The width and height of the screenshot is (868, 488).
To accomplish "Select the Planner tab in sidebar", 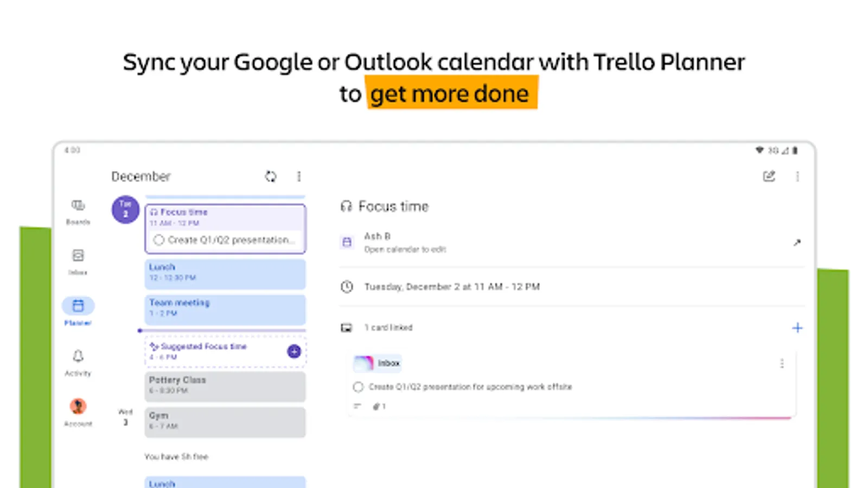I will (78, 306).
